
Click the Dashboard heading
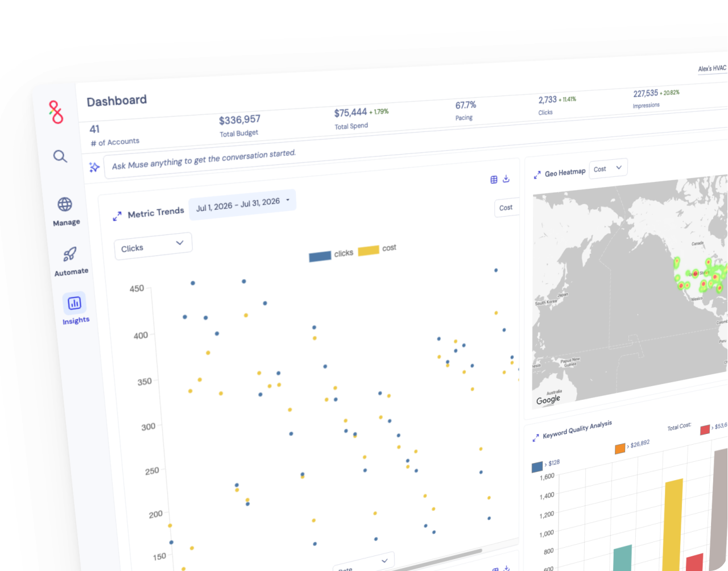coord(117,101)
